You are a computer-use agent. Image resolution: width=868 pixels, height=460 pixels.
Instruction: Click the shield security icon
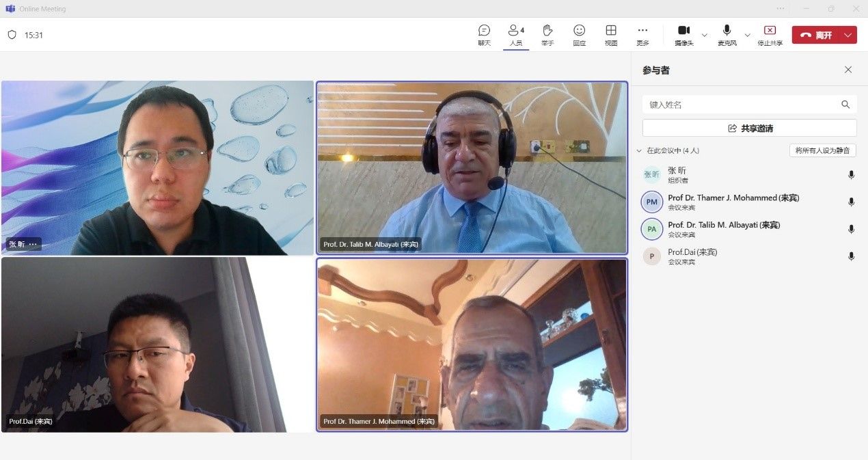coord(12,35)
